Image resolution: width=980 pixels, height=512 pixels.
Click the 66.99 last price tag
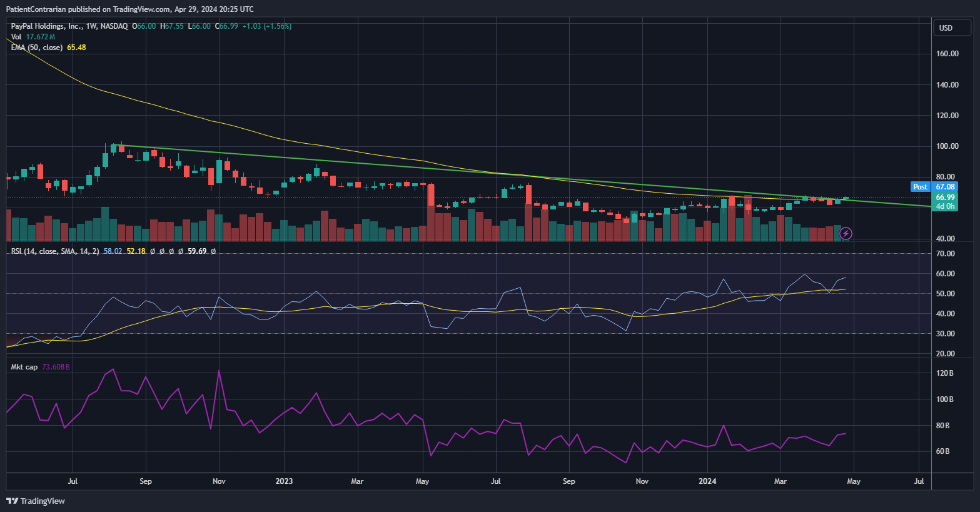click(x=945, y=198)
